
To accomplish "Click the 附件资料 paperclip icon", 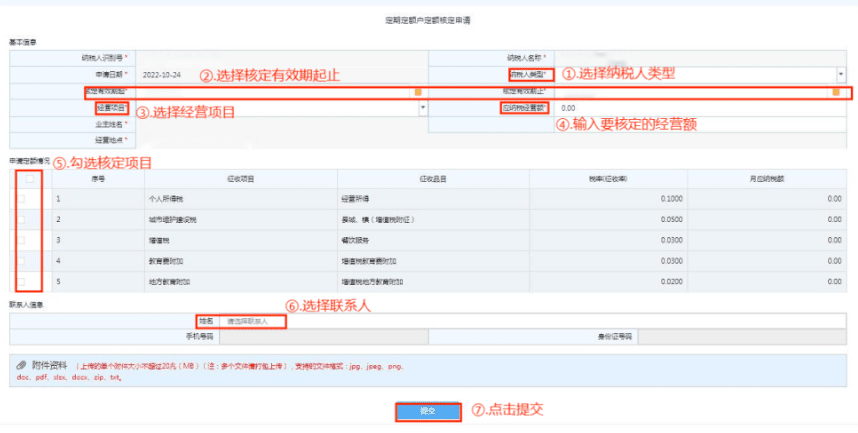I will tap(21, 365).
